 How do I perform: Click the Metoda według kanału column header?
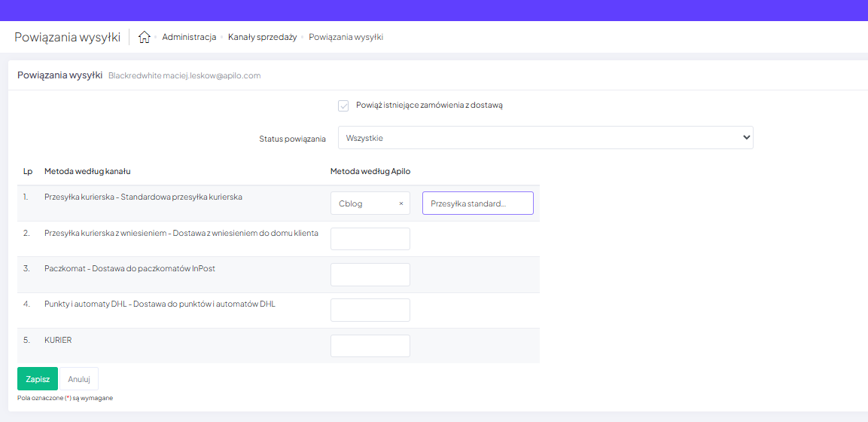coord(87,171)
